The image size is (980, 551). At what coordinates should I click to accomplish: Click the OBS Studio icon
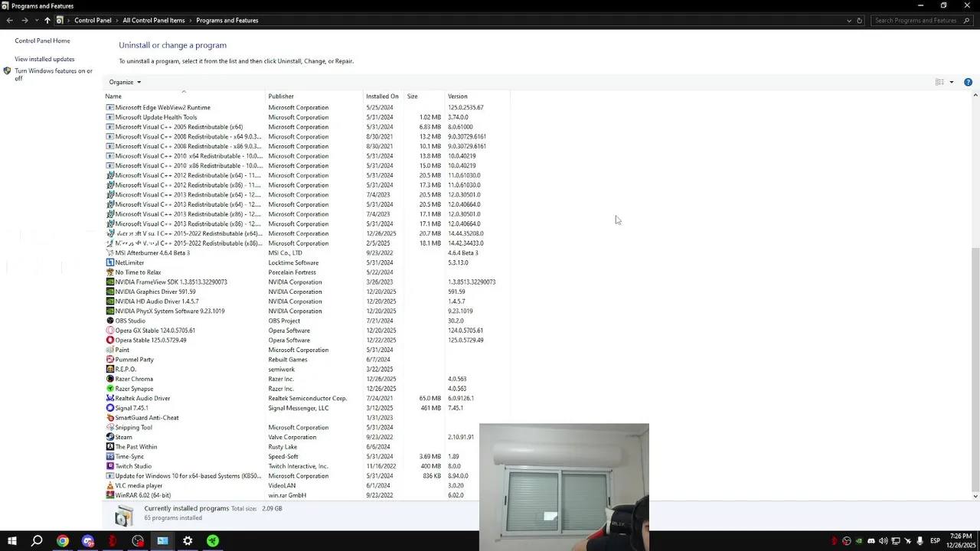pyautogui.click(x=109, y=321)
